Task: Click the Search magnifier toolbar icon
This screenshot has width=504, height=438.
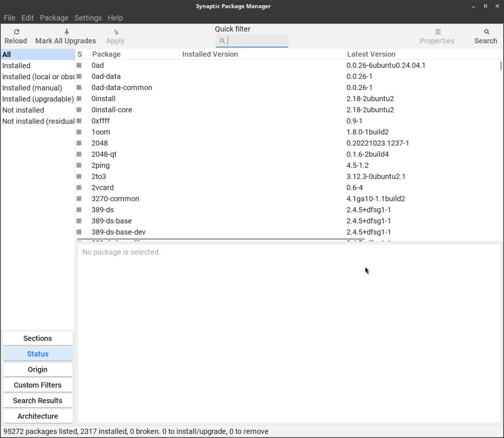Action: click(x=487, y=32)
